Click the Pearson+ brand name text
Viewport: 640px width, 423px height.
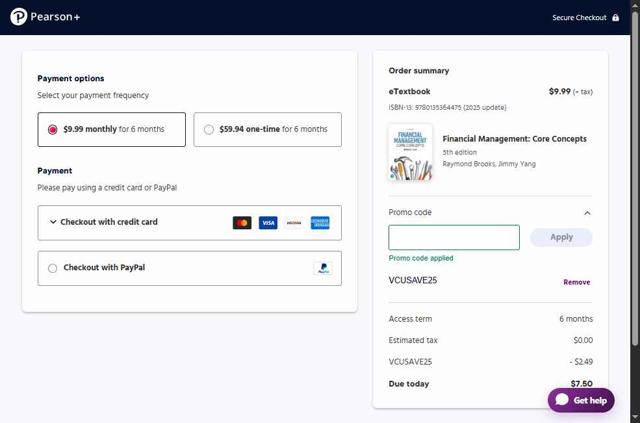point(55,17)
